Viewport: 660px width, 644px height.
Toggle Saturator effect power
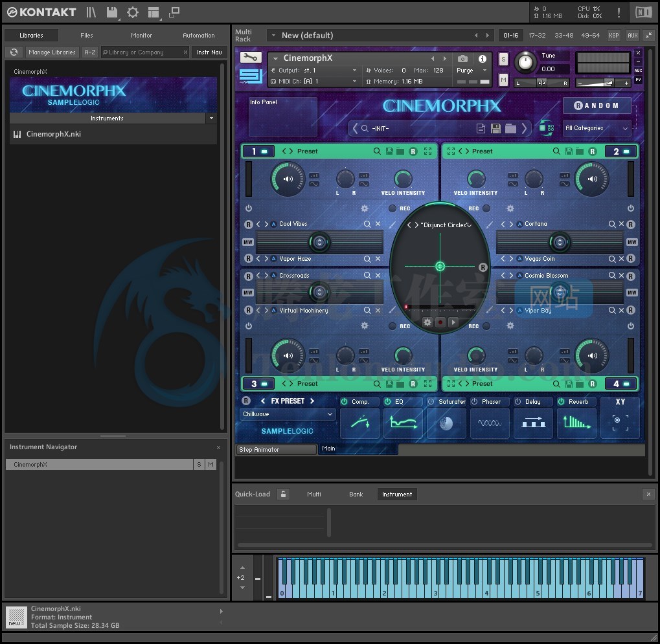tap(431, 401)
